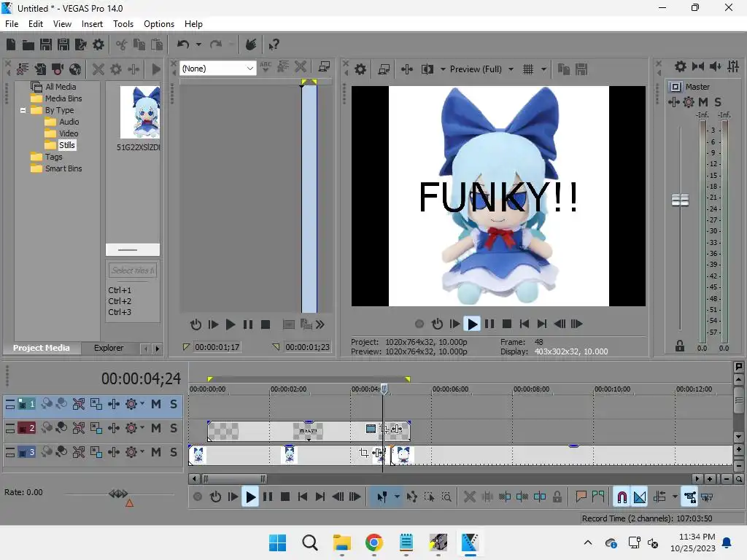The image size is (747, 560).
Task: Expand the Undo history dropdown arrow
Action: (x=198, y=44)
